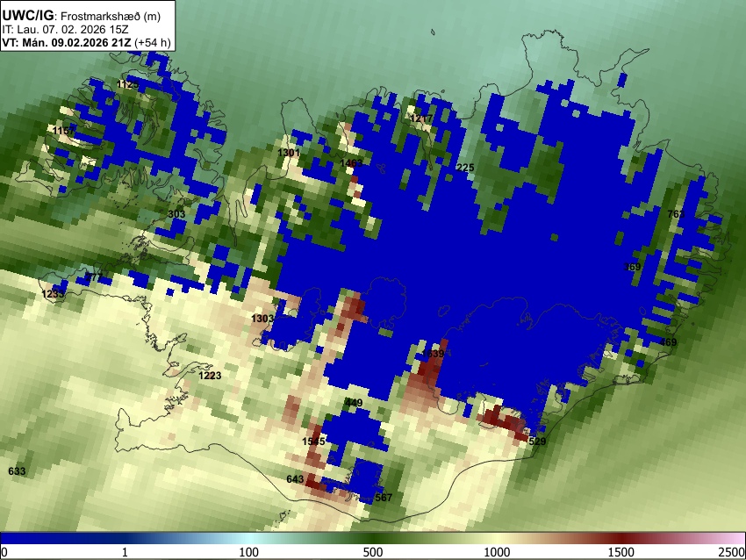Click the map value 303

pos(176,214)
